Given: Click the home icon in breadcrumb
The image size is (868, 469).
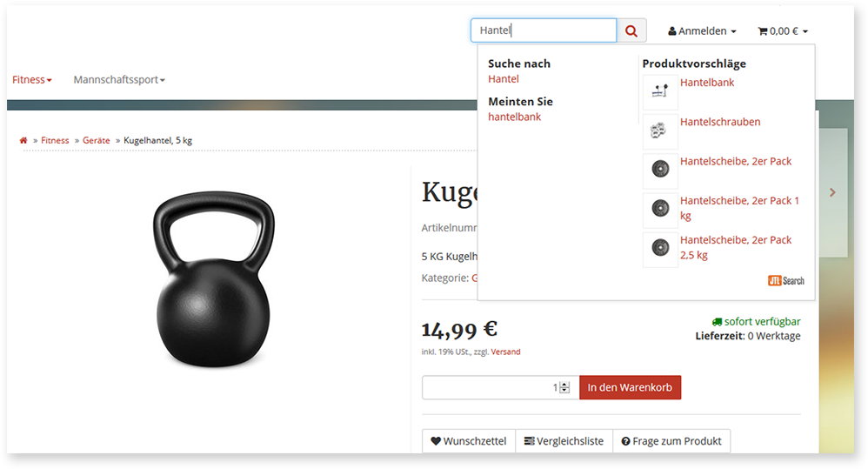Looking at the screenshot, I should (23, 141).
